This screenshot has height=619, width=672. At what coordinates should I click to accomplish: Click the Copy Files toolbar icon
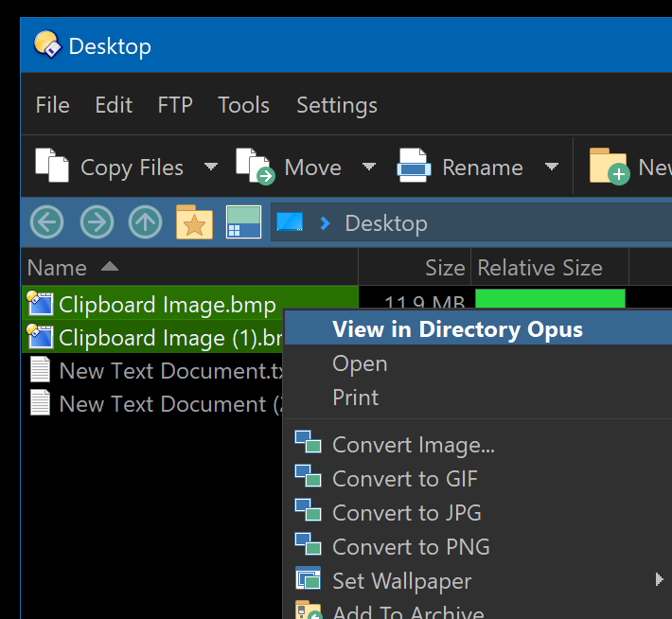52,165
